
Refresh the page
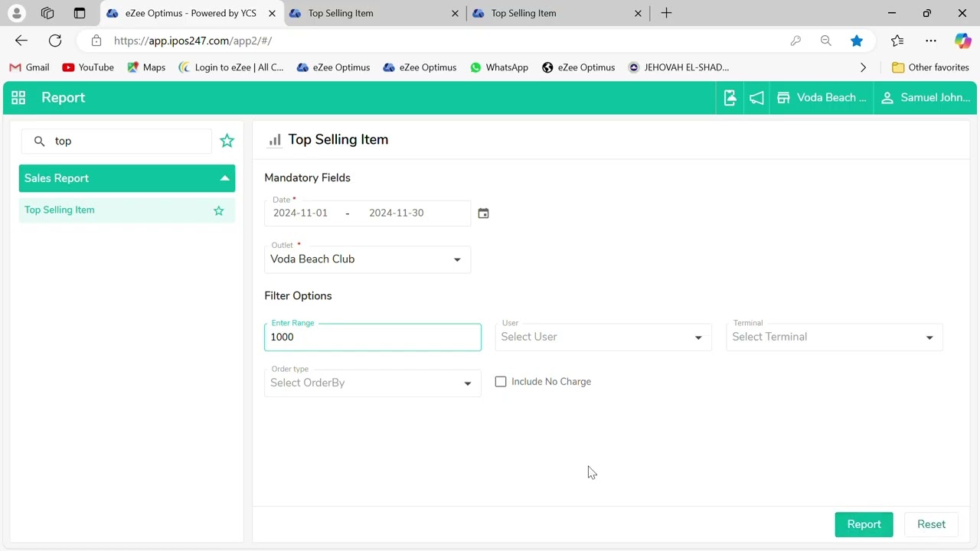click(55, 41)
